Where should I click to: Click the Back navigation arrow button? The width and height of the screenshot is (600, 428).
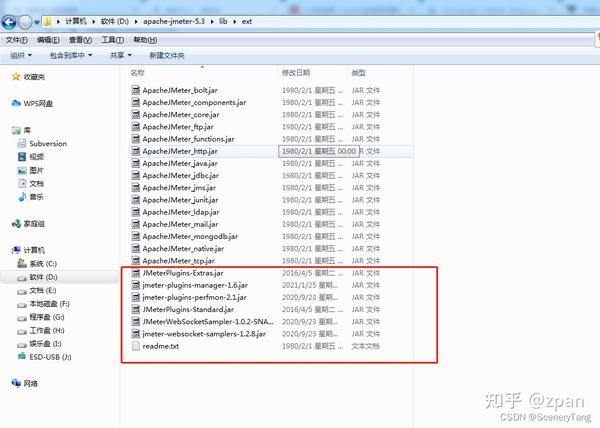(9, 23)
